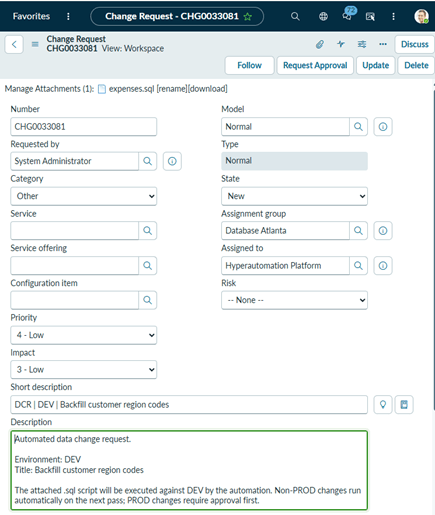
Task: Look up Configuration item using magnifier icon
Action: (x=147, y=300)
